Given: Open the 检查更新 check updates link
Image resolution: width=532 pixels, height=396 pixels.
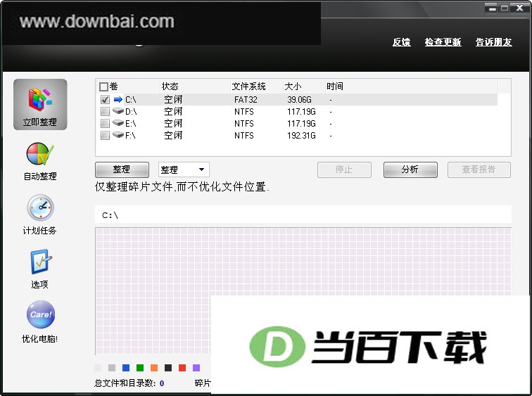Looking at the screenshot, I should click(x=443, y=42).
